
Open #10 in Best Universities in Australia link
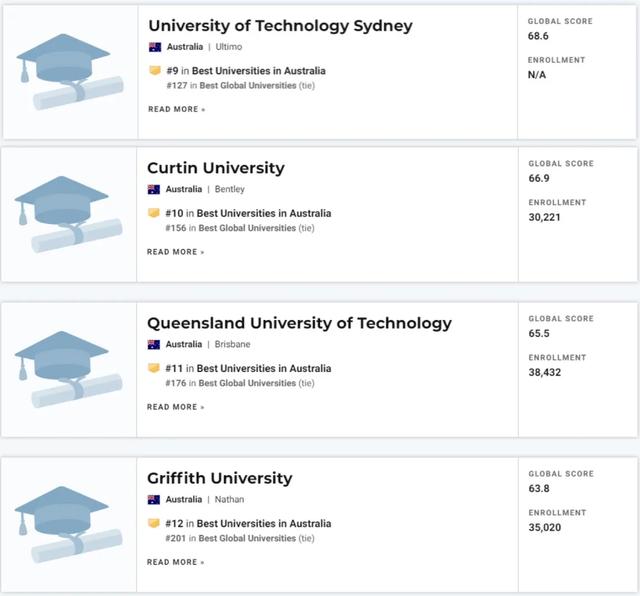(x=248, y=213)
